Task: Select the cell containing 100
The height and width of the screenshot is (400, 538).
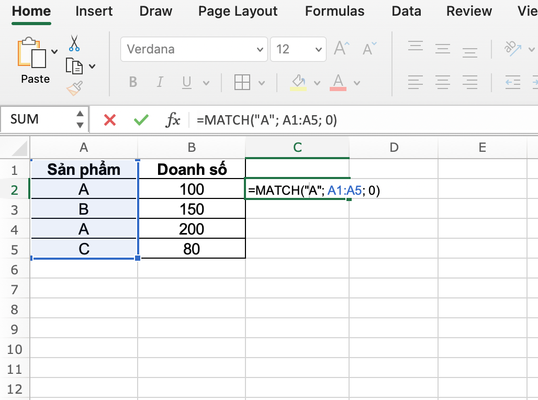Action: [192, 189]
